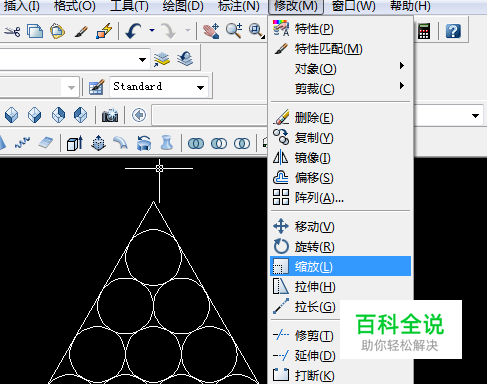487x384 pixels.
Task: Click the Copy icon in the toolbar
Action: point(35,31)
